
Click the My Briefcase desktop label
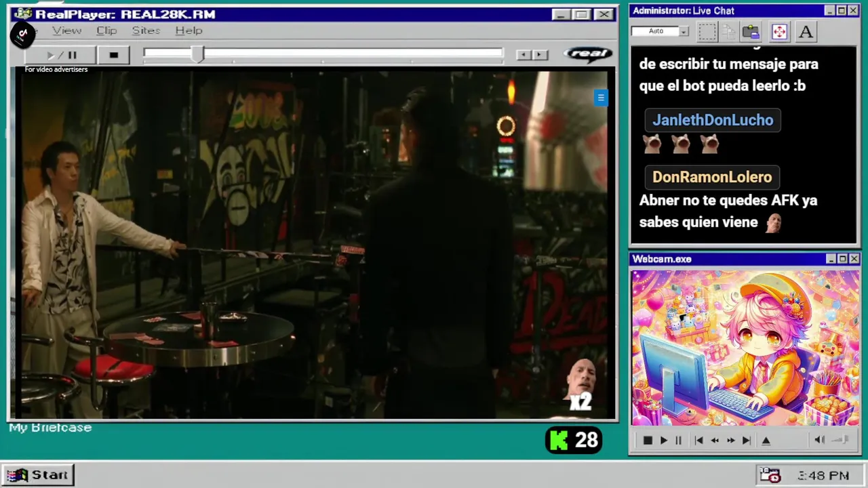(x=50, y=428)
